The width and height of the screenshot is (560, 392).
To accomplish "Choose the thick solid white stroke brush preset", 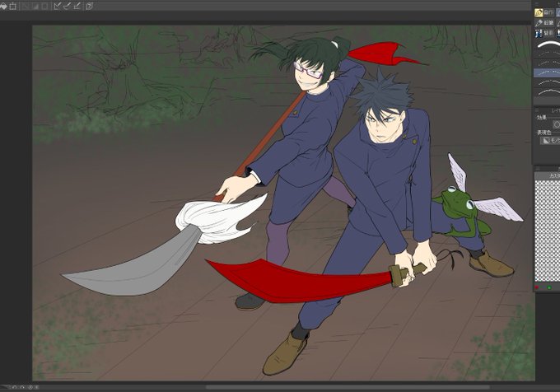I will click(x=547, y=45).
